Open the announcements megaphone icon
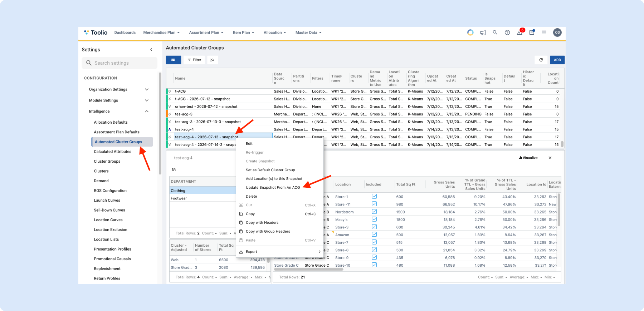Viewport: 644px width, 311px height. click(483, 33)
